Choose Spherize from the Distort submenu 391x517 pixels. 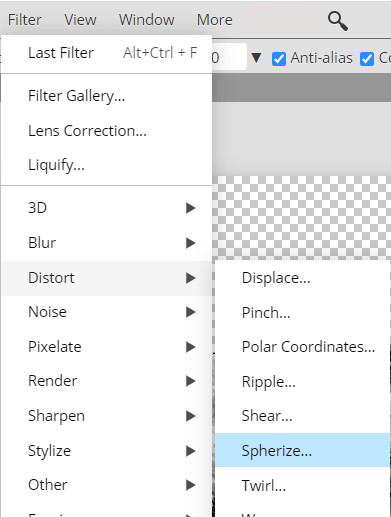pos(302,450)
